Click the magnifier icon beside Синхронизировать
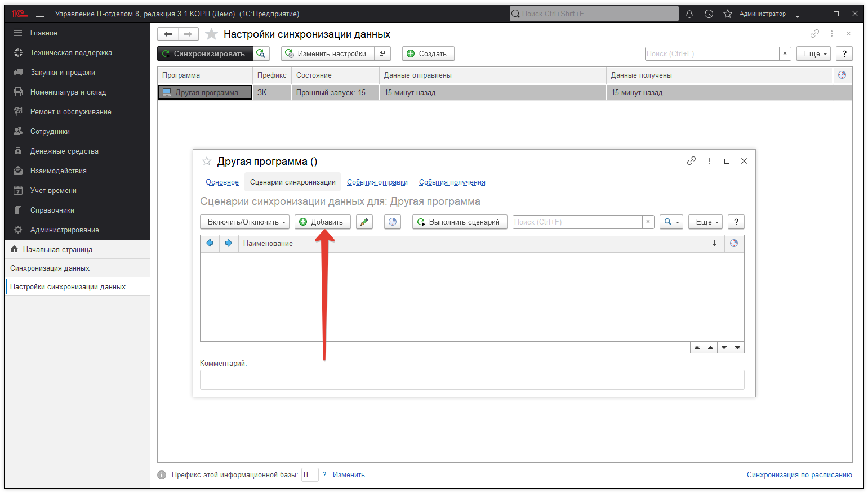The image size is (868, 493). 261,53
